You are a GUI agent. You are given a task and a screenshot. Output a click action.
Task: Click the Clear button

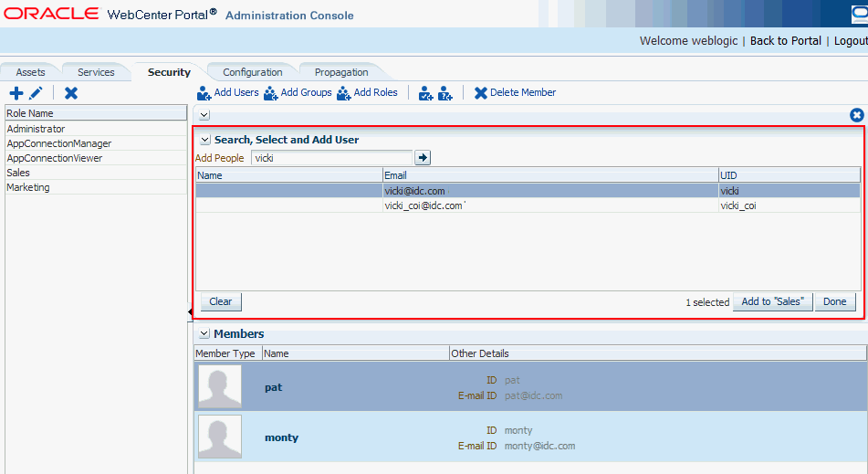click(x=221, y=301)
